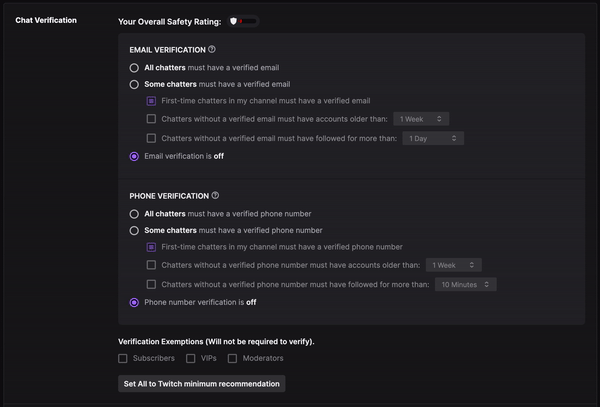Click the Phone Verification help question-mark icon
600x407 pixels.
point(215,195)
